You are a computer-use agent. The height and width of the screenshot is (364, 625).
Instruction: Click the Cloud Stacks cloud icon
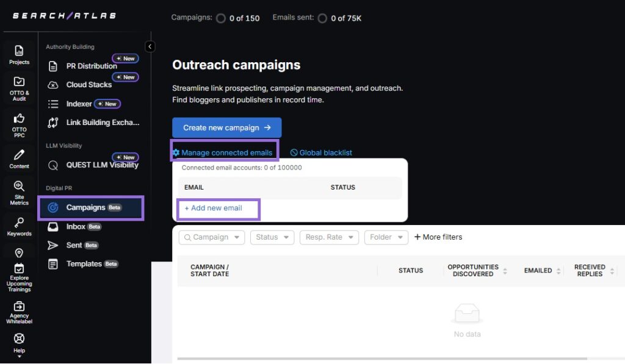53,85
